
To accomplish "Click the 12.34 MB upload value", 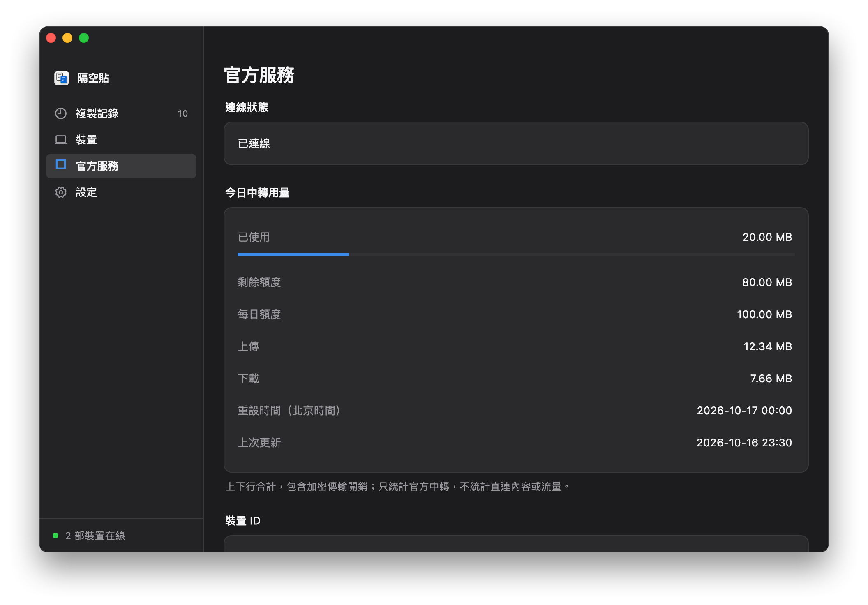I will 768,346.
